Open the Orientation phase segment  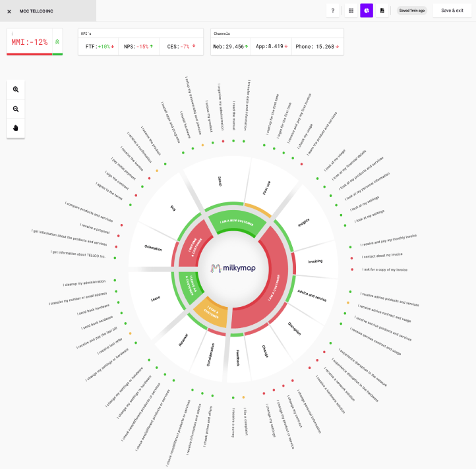point(153,248)
